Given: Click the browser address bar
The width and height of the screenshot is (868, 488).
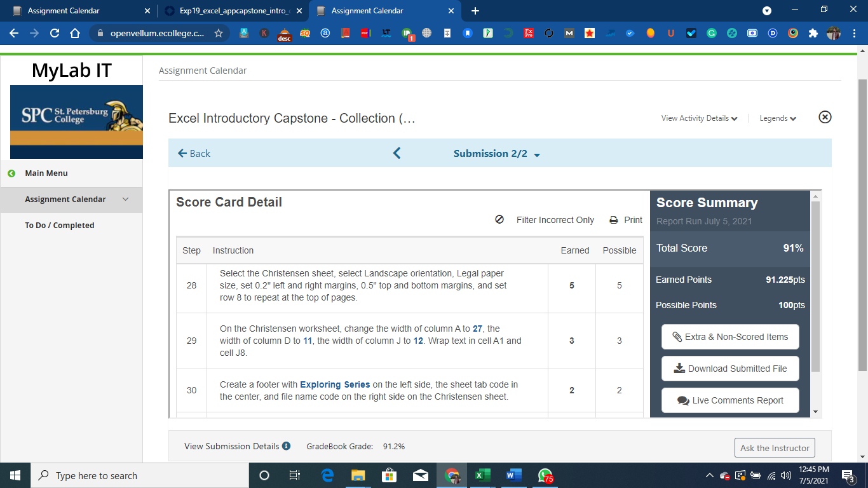Looking at the screenshot, I should point(158,33).
